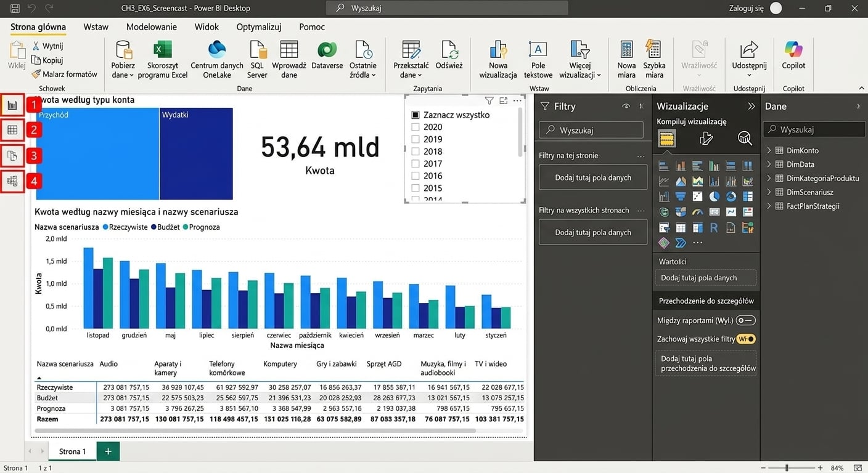Click Wytnij scissors icon
Image resolution: width=868 pixels, height=473 pixels.
(36, 46)
